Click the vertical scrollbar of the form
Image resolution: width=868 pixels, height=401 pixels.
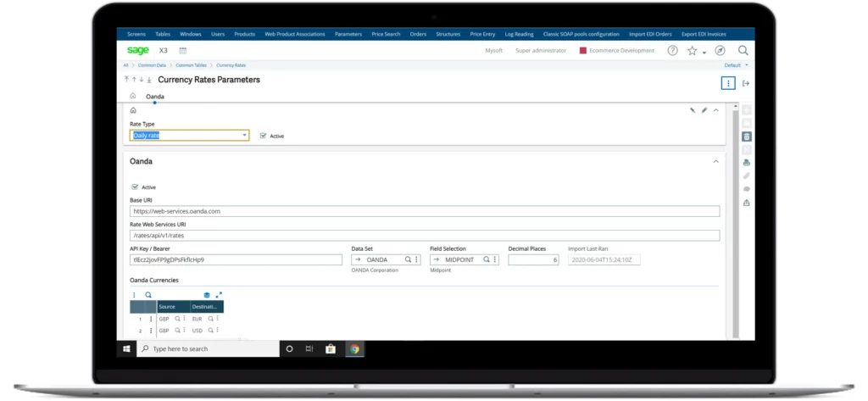[x=736, y=220]
